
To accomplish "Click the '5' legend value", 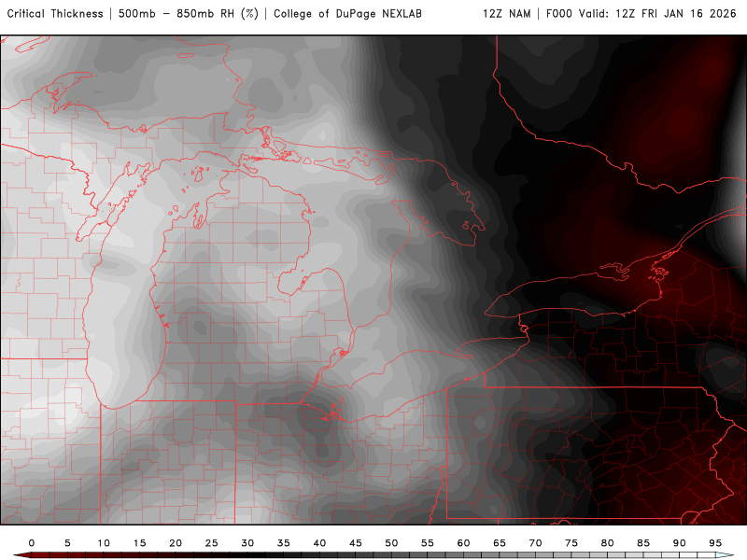I will pyautogui.click(x=67, y=543).
